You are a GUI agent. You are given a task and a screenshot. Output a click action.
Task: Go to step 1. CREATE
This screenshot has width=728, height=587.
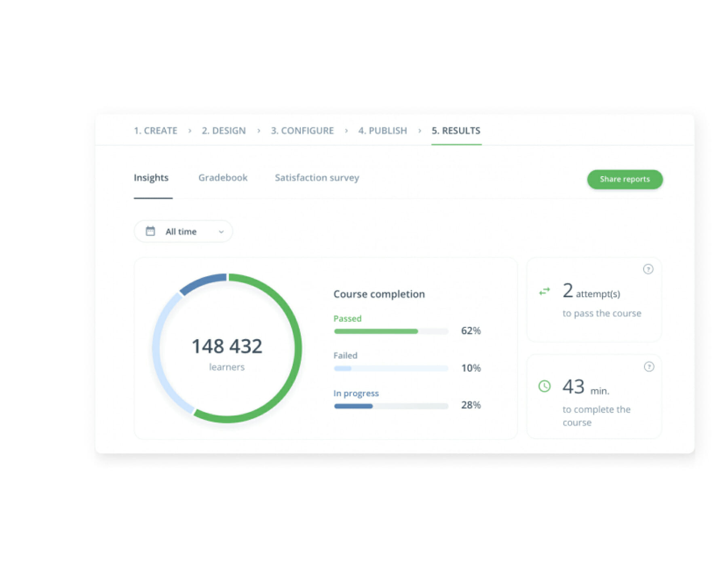coord(156,131)
